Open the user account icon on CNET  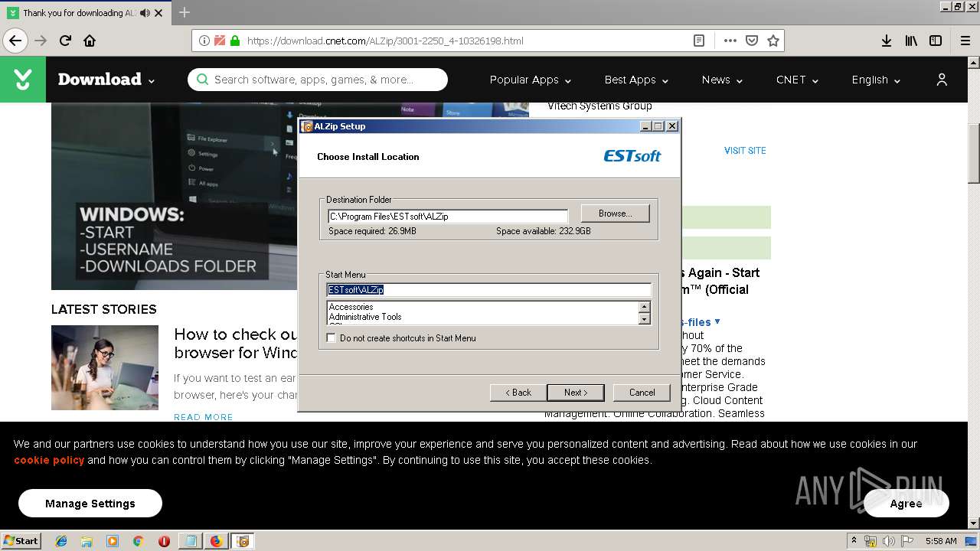(x=942, y=80)
